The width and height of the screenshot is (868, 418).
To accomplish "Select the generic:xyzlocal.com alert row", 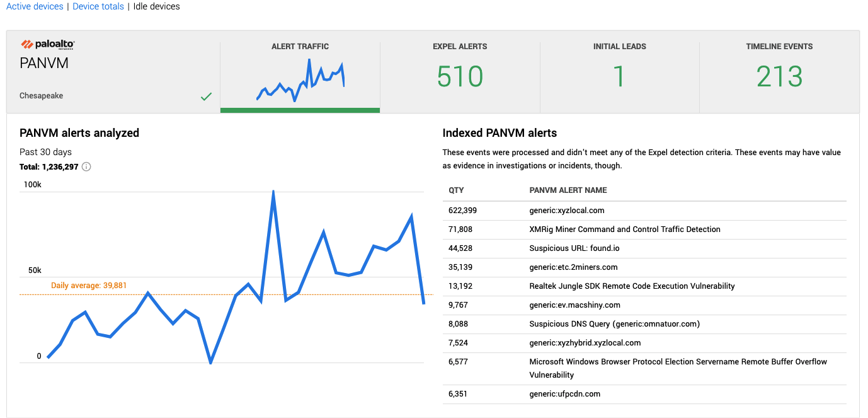I will (644, 211).
